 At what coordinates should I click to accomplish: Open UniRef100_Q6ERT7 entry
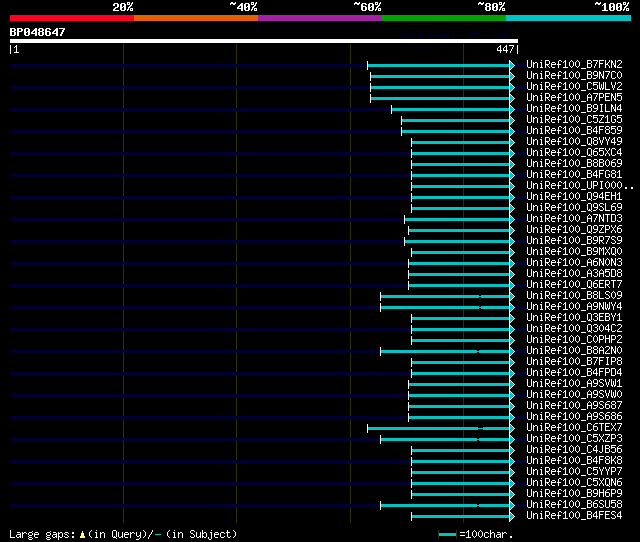point(574,285)
